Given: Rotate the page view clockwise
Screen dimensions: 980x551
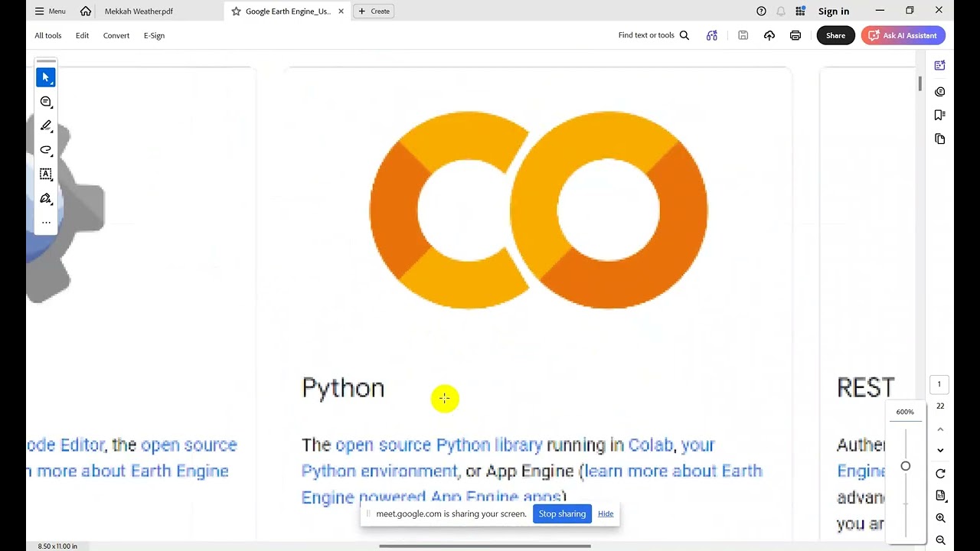Looking at the screenshot, I should [x=940, y=474].
